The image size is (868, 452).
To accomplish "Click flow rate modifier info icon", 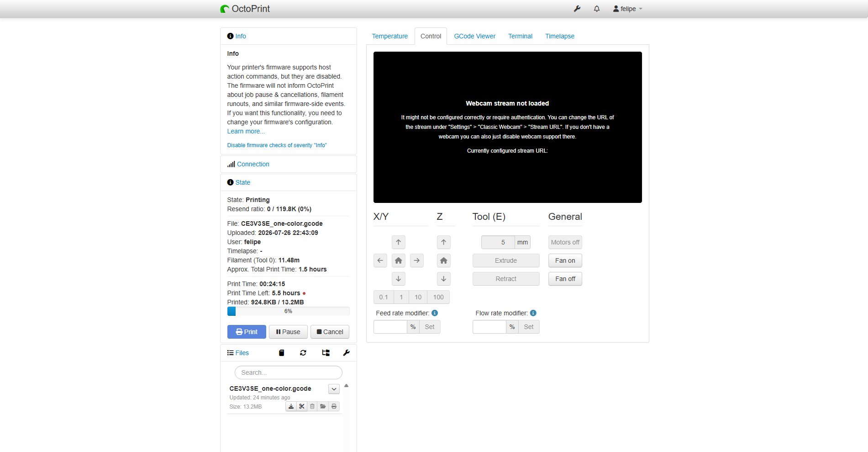I will click(533, 313).
